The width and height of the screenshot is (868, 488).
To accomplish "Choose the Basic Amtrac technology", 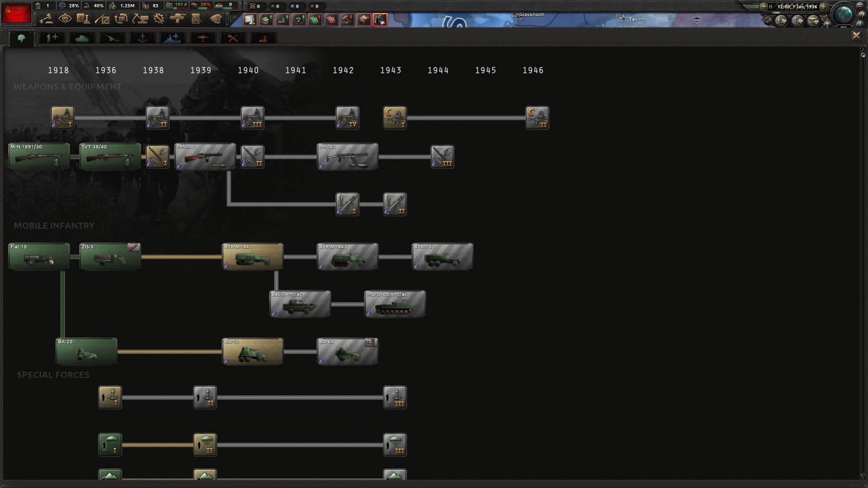I will (300, 304).
